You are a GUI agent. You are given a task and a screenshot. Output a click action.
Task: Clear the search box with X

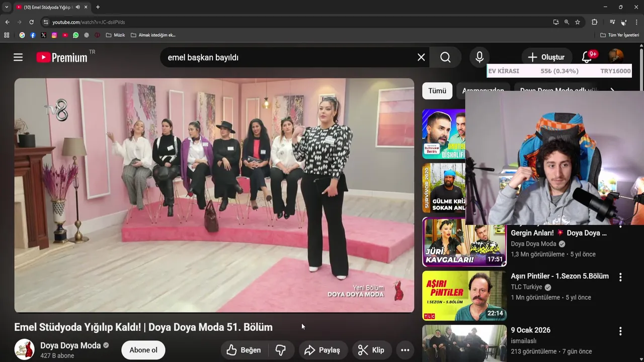click(421, 57)
